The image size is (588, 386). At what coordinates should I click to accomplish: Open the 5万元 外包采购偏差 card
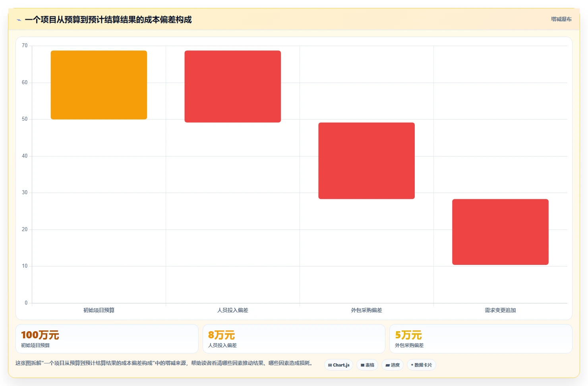coord(481,339)
